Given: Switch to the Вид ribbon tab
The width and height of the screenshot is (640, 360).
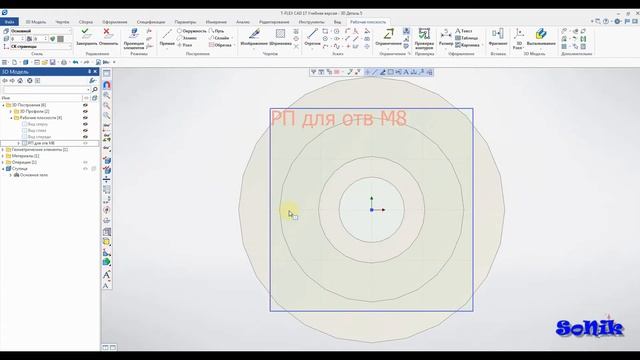Looking at the screenshot, I should (337, 22).
